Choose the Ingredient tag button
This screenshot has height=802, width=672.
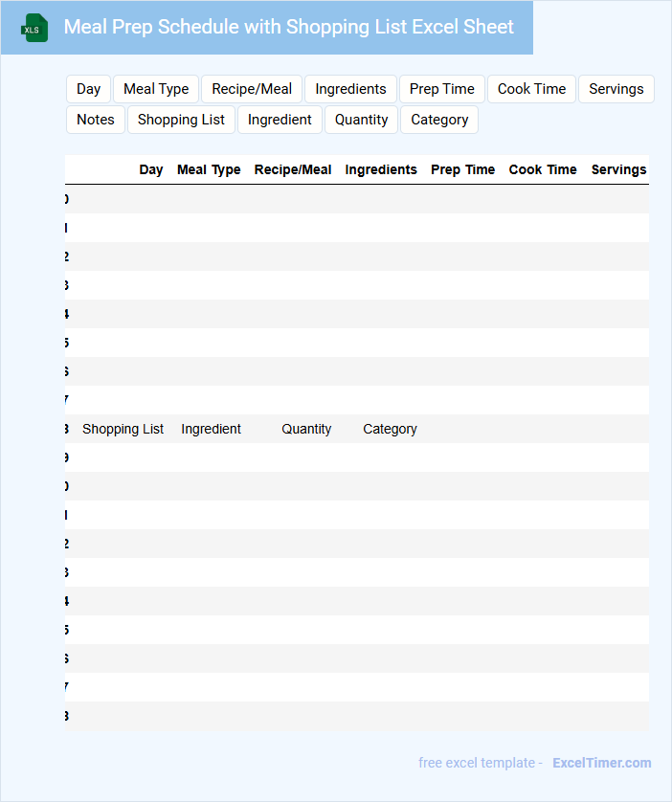coord(280,120)
